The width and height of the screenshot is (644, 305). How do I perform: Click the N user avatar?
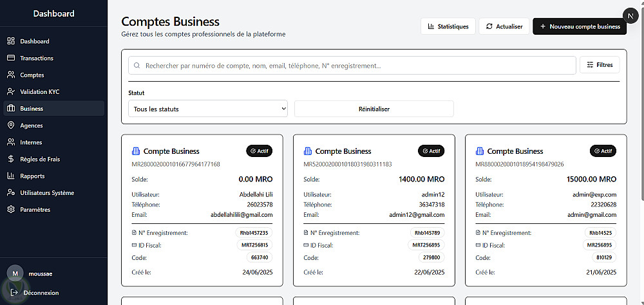click(630, 16)
